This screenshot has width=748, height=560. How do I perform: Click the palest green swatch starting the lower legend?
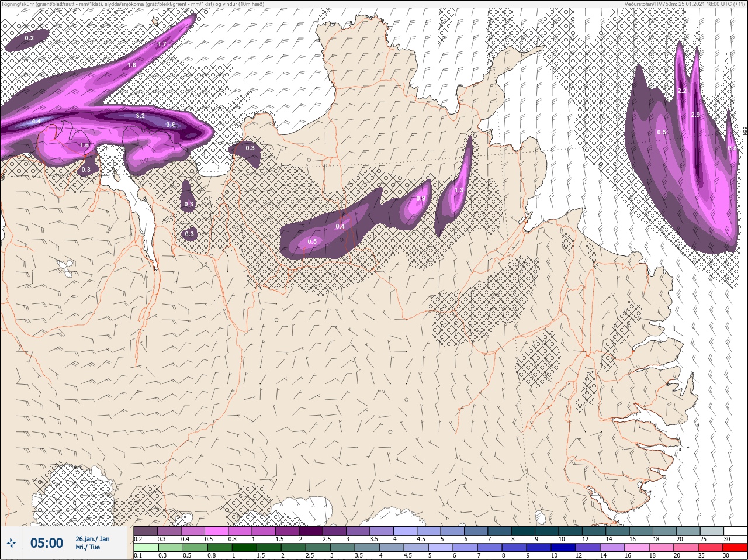point(146,548)
